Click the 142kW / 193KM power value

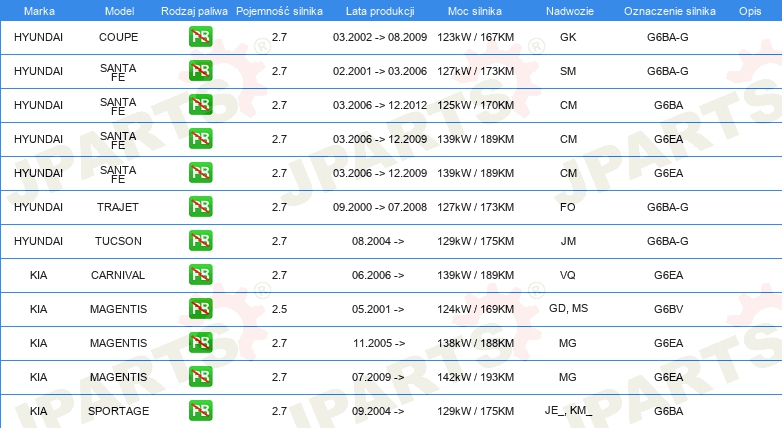(475, 377)
